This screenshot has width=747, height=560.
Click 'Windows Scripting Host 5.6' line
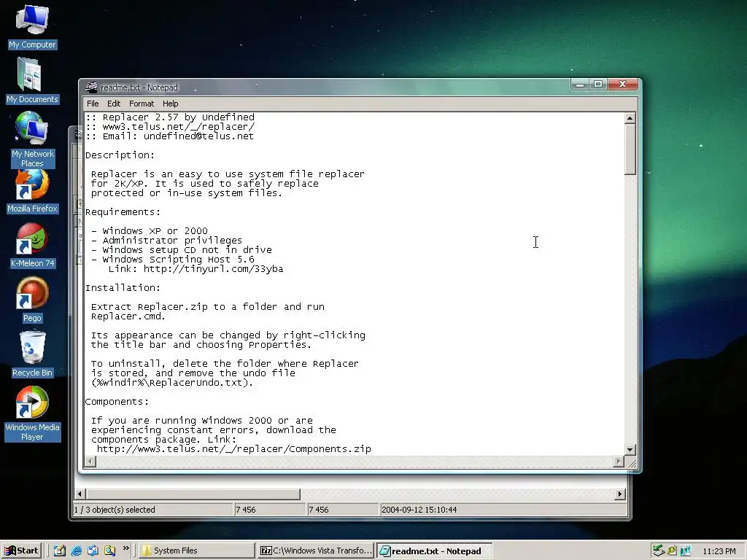(172, 260)
